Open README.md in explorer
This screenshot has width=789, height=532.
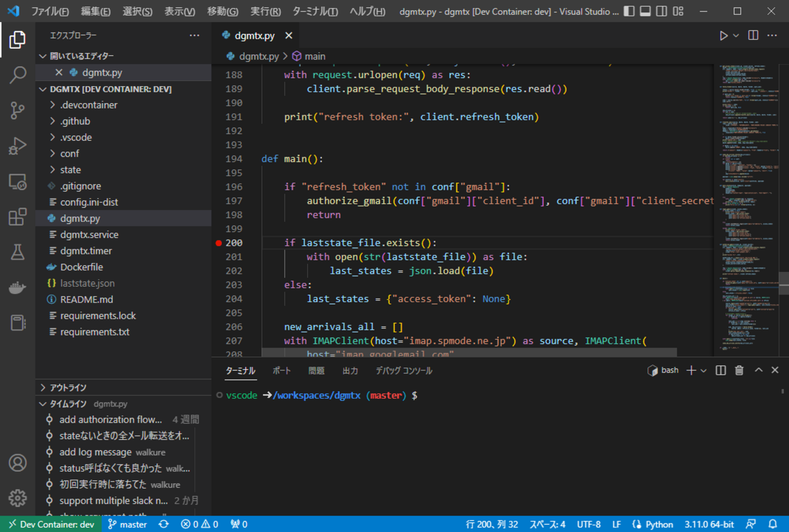click(x=123, y=299)
